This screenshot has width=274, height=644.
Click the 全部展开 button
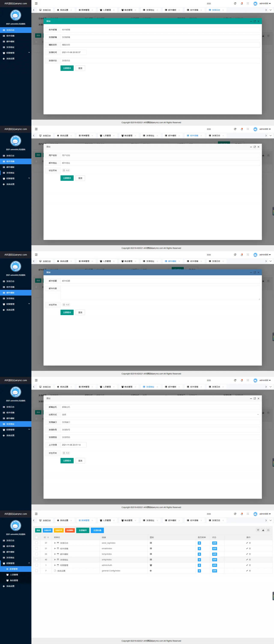pyautogui.click(x=83, y=530)
